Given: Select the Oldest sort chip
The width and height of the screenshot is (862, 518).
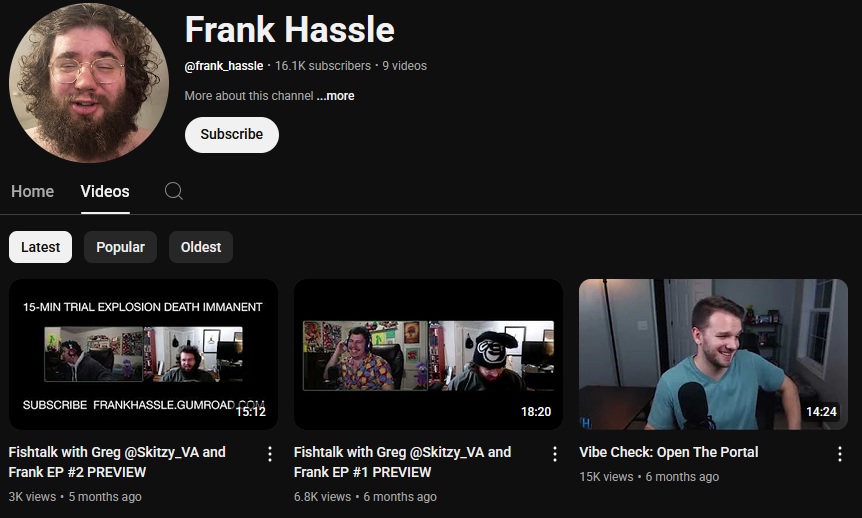Looking at the screenshot, I should (201, 247).
